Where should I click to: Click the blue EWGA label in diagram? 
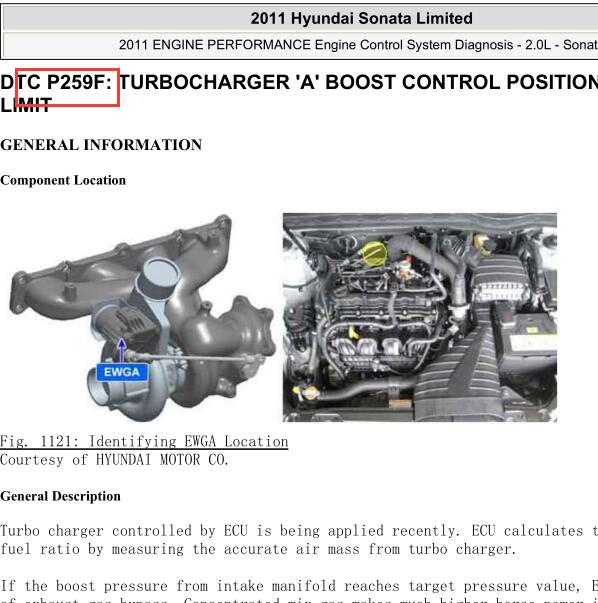[122, 372]
